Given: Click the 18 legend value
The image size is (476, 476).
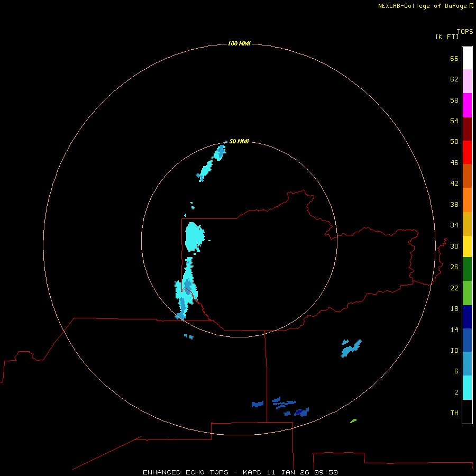Looking at the screenshot, I should (454, 309).
